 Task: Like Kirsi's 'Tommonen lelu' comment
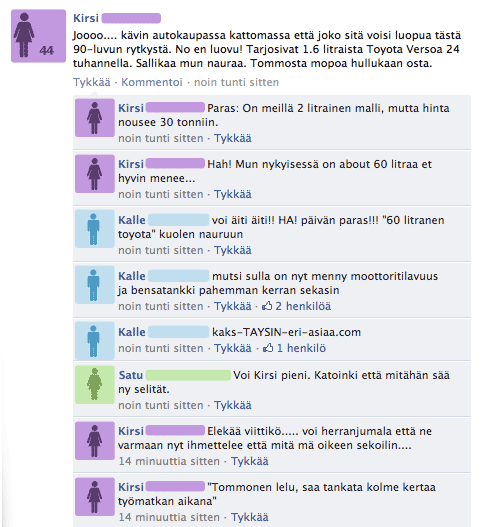tap(249, 517)
